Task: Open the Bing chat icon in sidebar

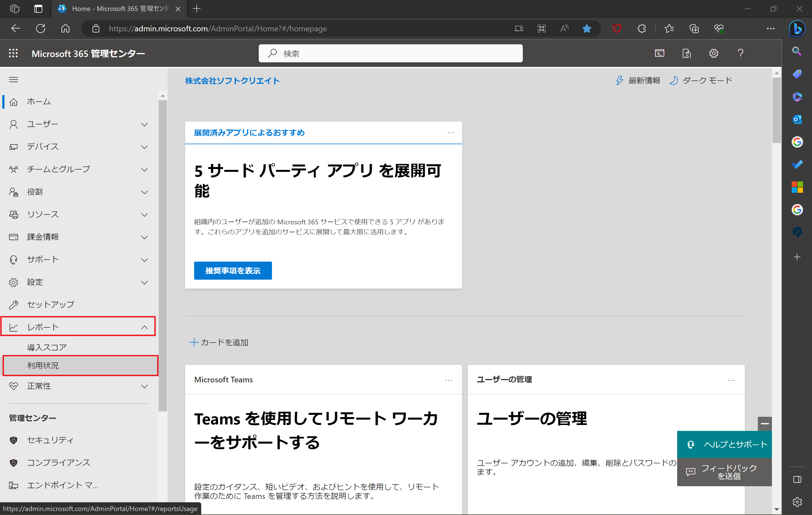Action: 797,28
